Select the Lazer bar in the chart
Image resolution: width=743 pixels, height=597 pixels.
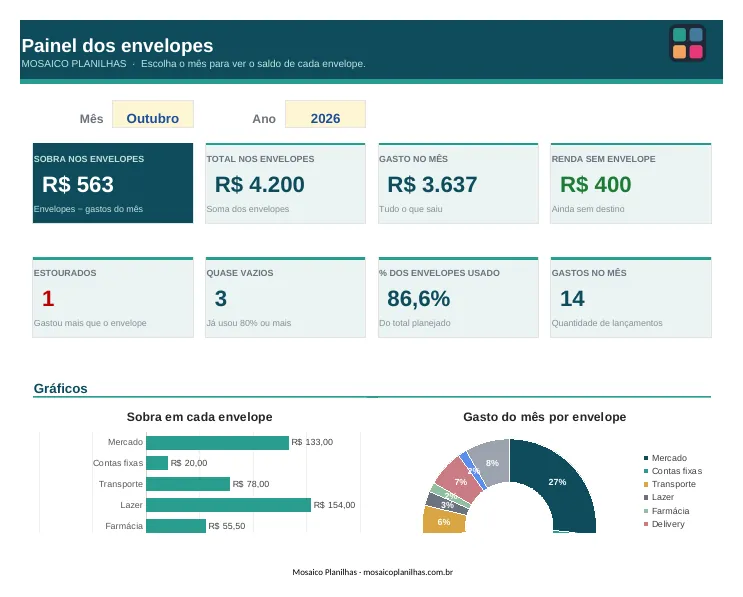click(x=228, y=505)
